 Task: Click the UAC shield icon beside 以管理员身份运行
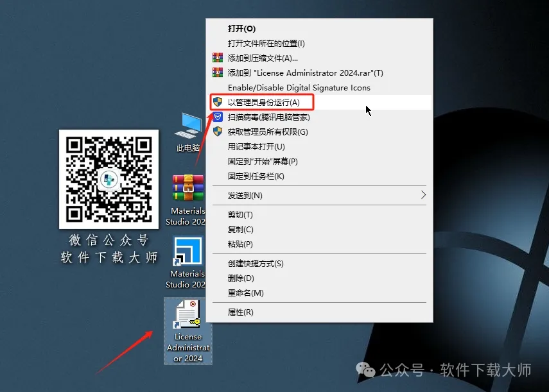point(218,102)
